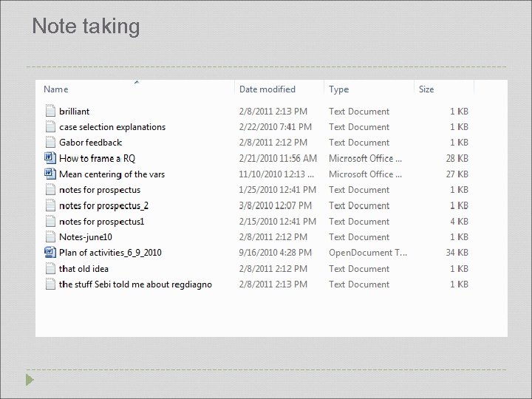
Task: Select the Gabor feedback file icon
Action: point(50,142)
